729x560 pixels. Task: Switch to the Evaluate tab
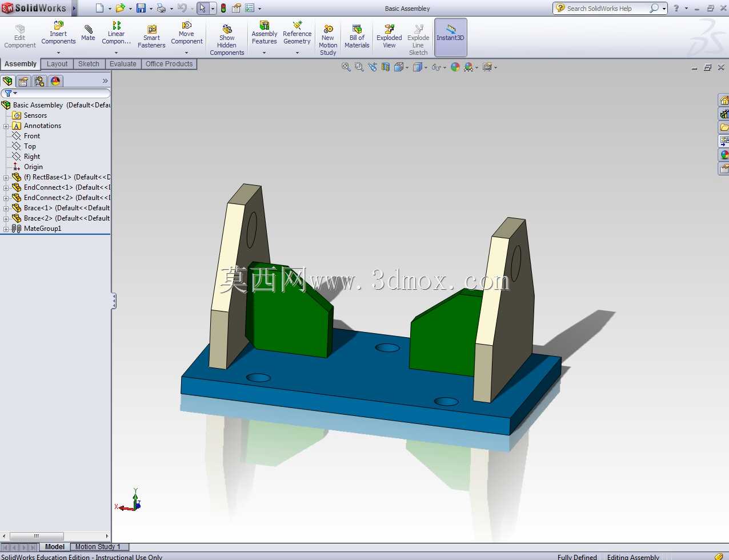(x=123, y=64)
